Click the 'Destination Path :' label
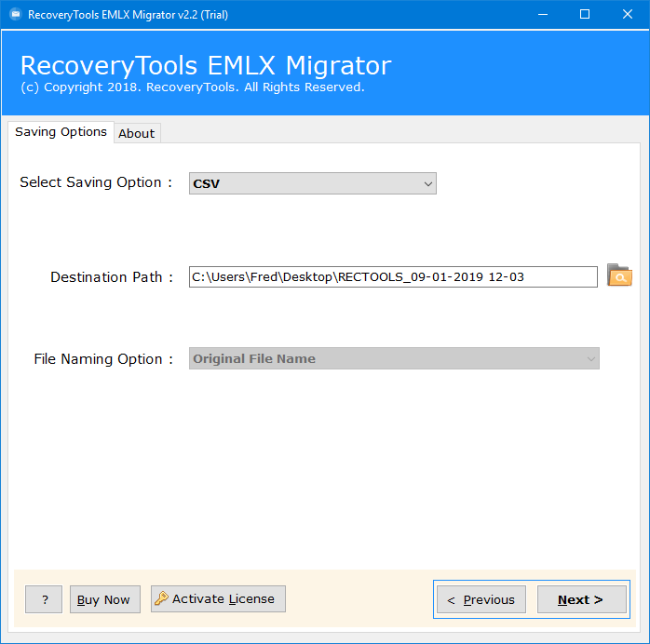The height and width of the screenshot is (644, 650). 112,277
